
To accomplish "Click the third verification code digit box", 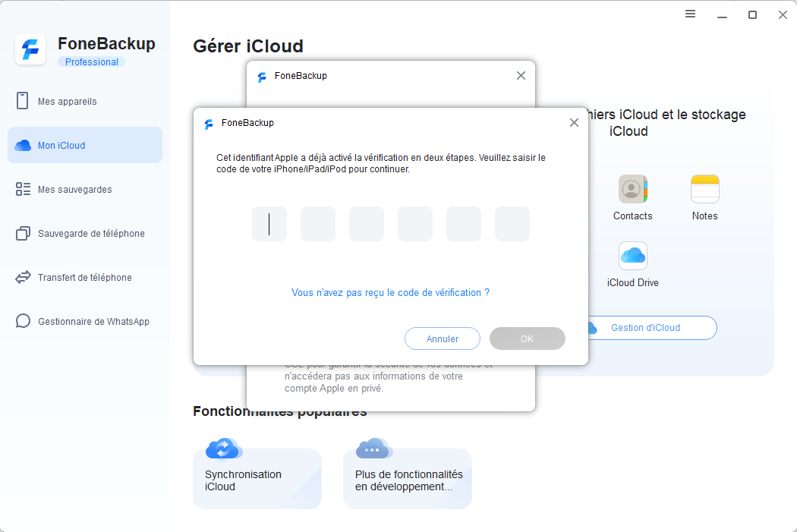I will pos(367,224).
